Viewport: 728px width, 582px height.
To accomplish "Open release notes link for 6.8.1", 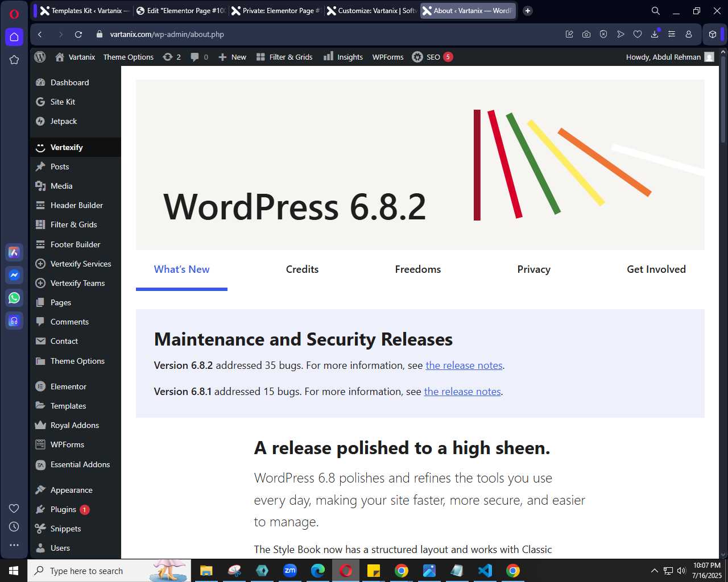I will [462, 392].
